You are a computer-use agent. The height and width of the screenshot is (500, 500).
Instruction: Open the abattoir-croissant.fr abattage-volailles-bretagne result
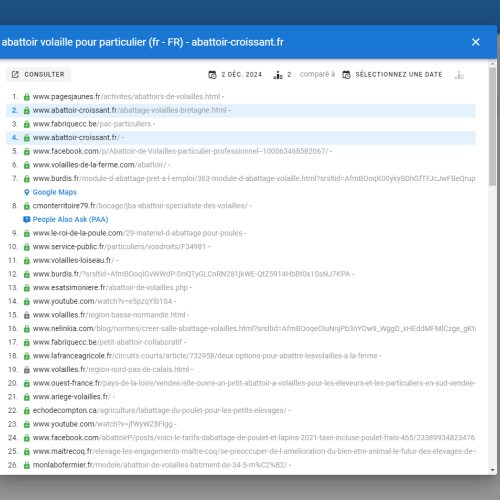(129, 110)
